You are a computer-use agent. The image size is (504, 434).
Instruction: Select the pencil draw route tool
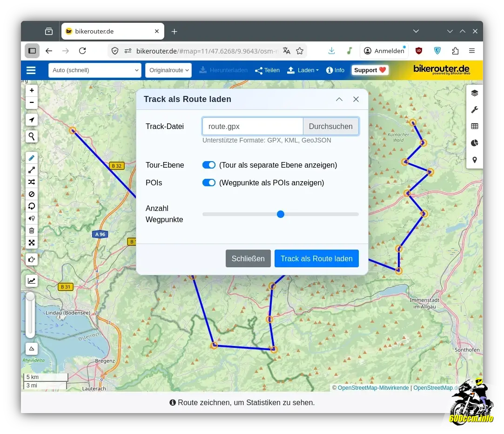click(x=32, y=158)
